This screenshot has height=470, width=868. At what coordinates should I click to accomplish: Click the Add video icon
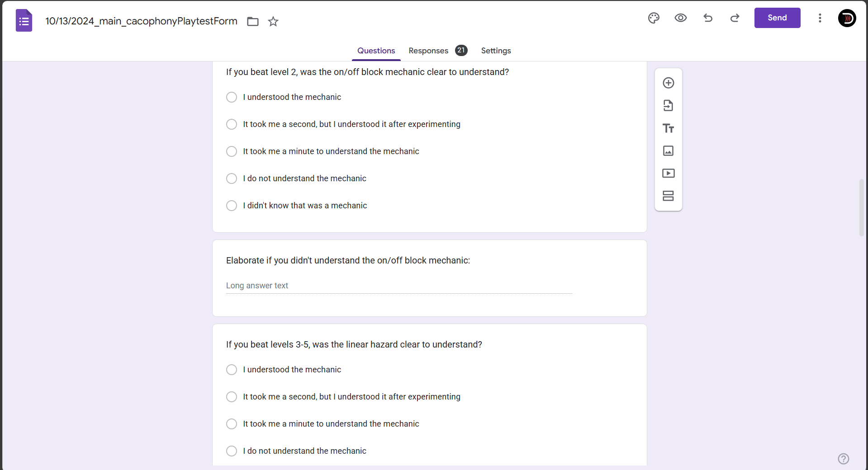click(x=668, y=174)
